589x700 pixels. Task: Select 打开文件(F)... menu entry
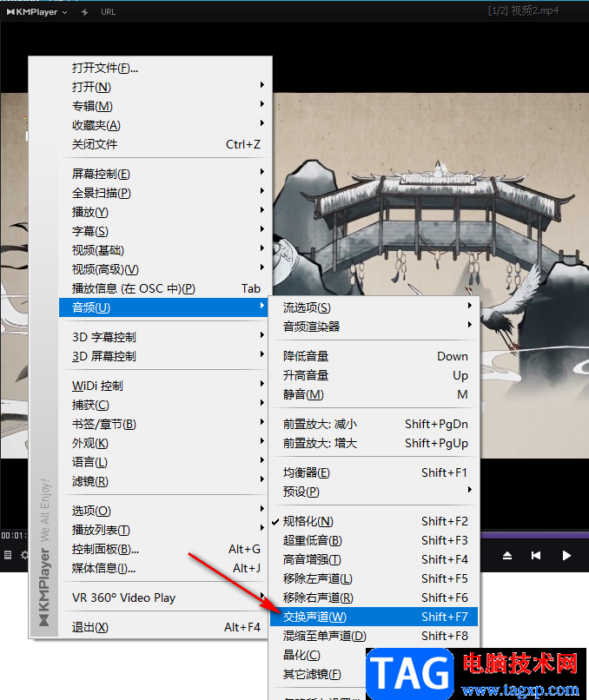165,68
